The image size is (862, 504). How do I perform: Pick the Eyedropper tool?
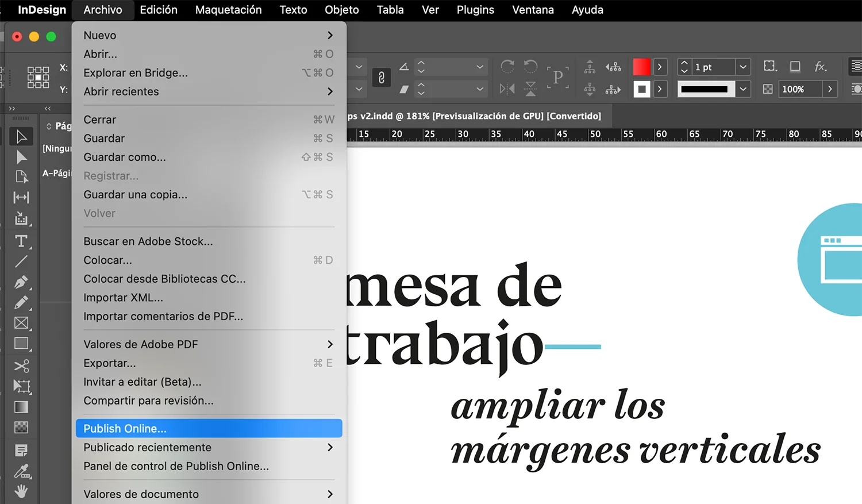coord(22,471)
